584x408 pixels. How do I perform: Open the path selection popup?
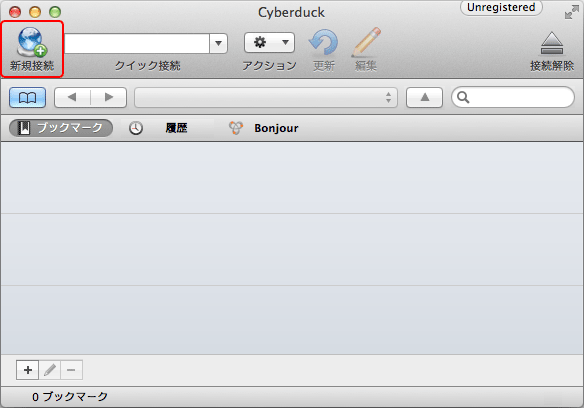266,98
